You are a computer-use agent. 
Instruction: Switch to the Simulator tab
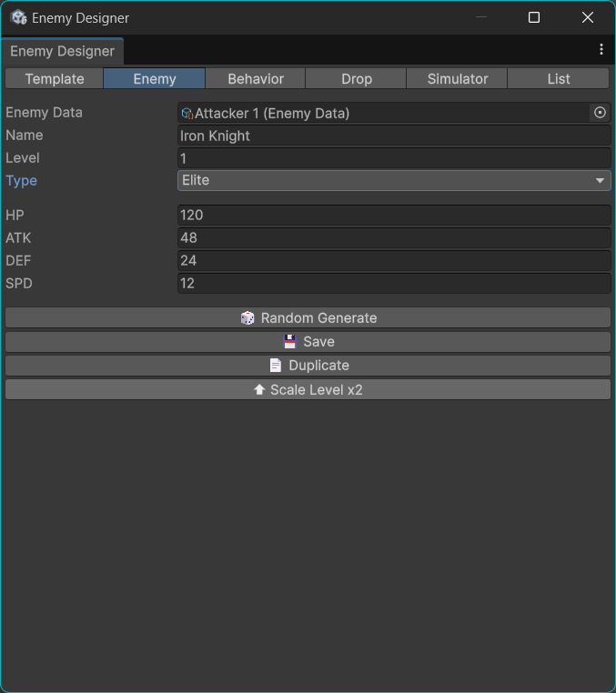tap(457, 79)
